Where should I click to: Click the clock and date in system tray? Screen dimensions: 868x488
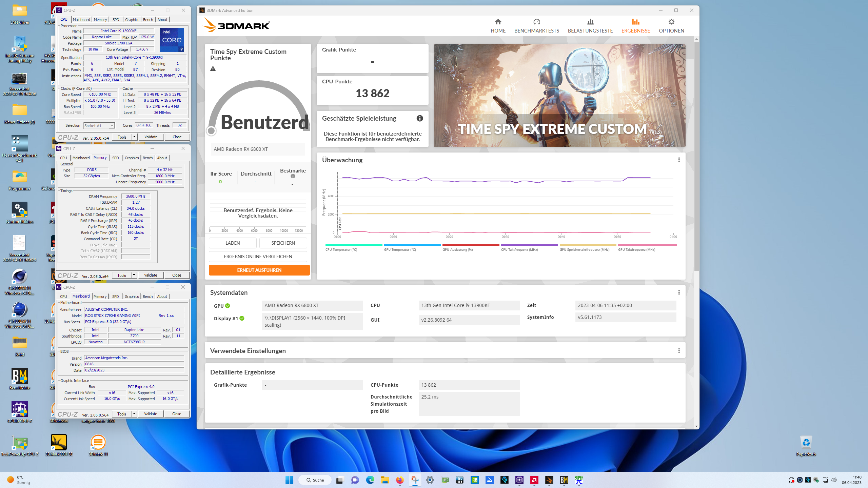(x=851, y=480)
